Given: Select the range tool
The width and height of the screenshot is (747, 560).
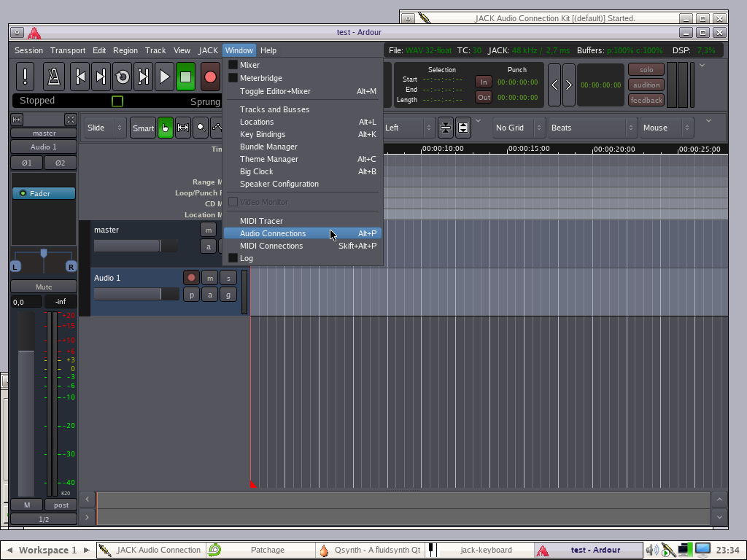Looking at the screenshot, I should (183, 128).
